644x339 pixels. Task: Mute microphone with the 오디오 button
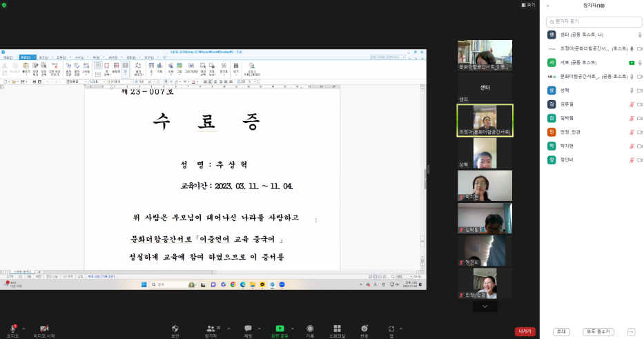coord(12,329)
